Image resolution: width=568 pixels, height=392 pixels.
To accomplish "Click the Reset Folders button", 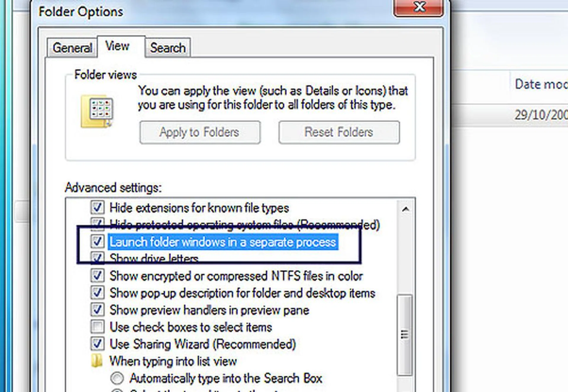I will pyautogui.click(x=339, y=132).
